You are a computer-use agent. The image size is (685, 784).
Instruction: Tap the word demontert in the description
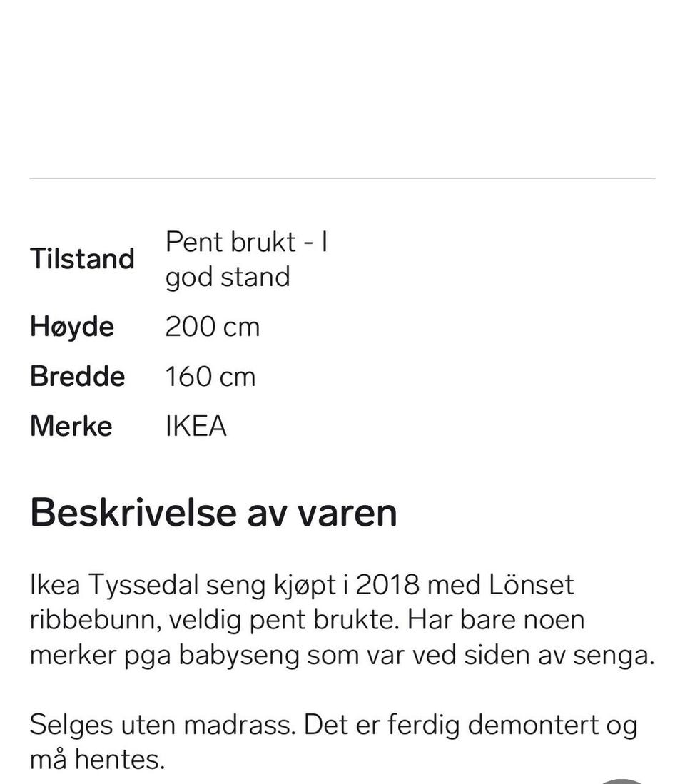click(532, 725)
